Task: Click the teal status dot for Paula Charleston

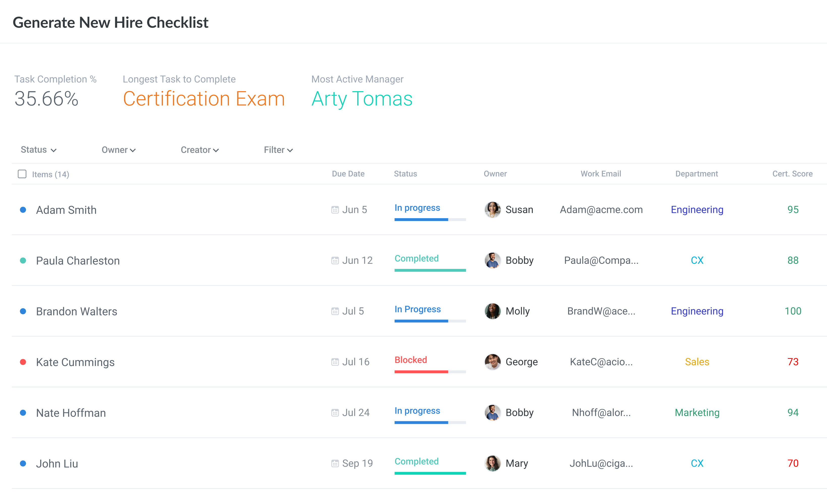Action: coord(23,260)
